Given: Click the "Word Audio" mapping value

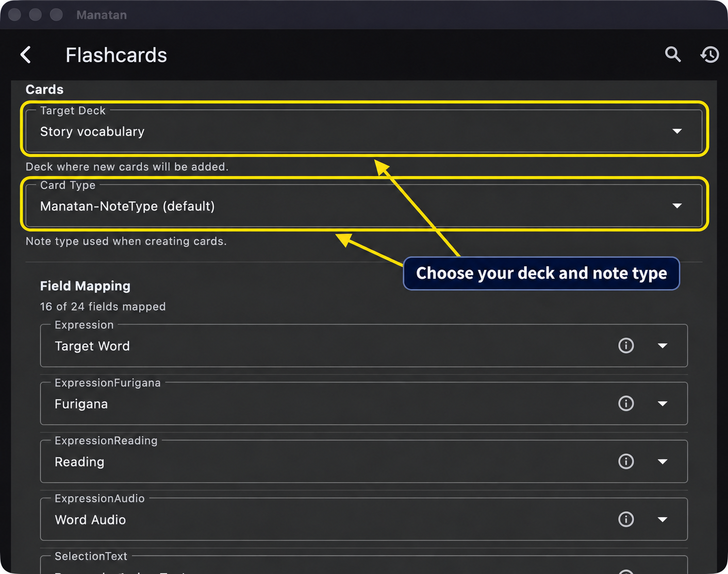Looking at the screenshot, I should pyautogui.click(x=90, y=520).
